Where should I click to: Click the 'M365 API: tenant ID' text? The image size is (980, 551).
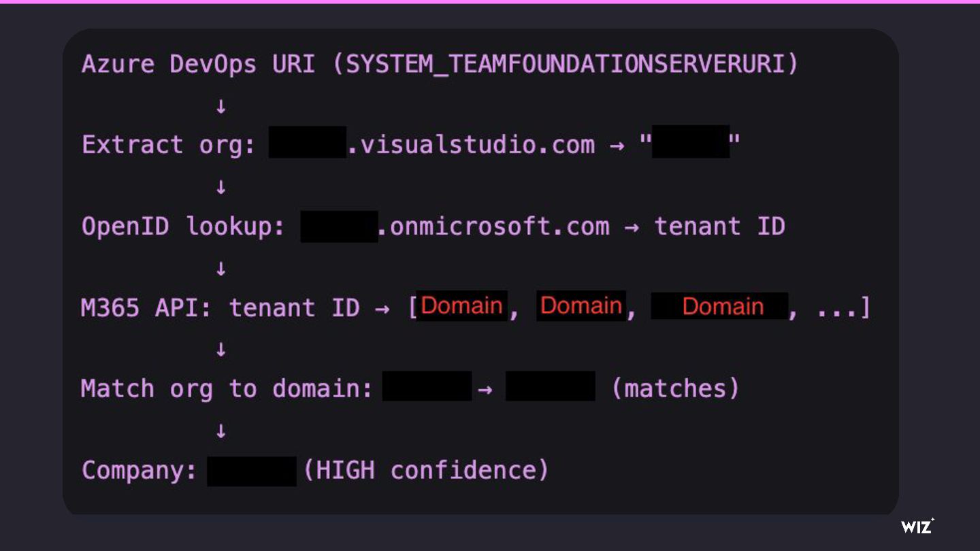pyautogui.click(x=220, y=308)
